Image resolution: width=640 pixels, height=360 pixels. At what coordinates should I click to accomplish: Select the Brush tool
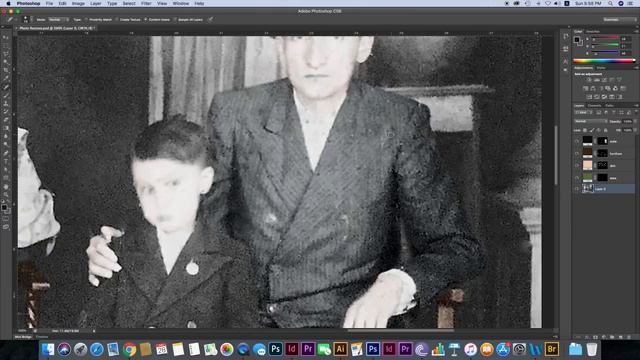coord(6,95)
